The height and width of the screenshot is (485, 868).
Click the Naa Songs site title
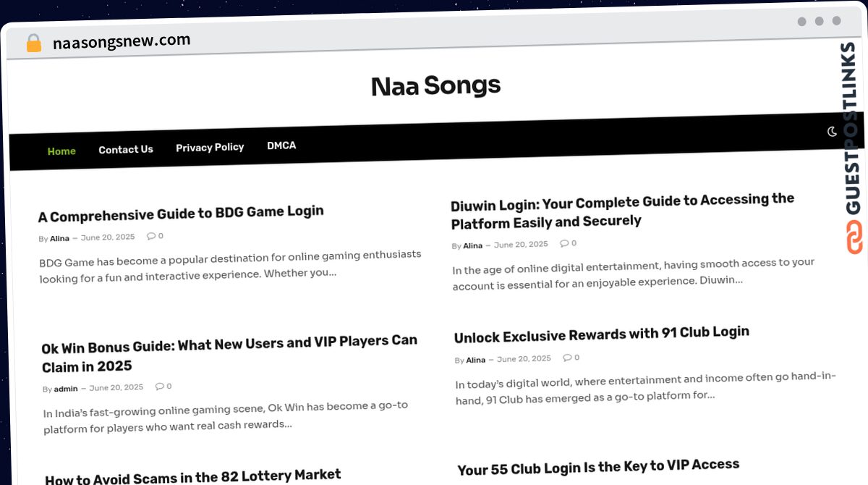point(435,86)
